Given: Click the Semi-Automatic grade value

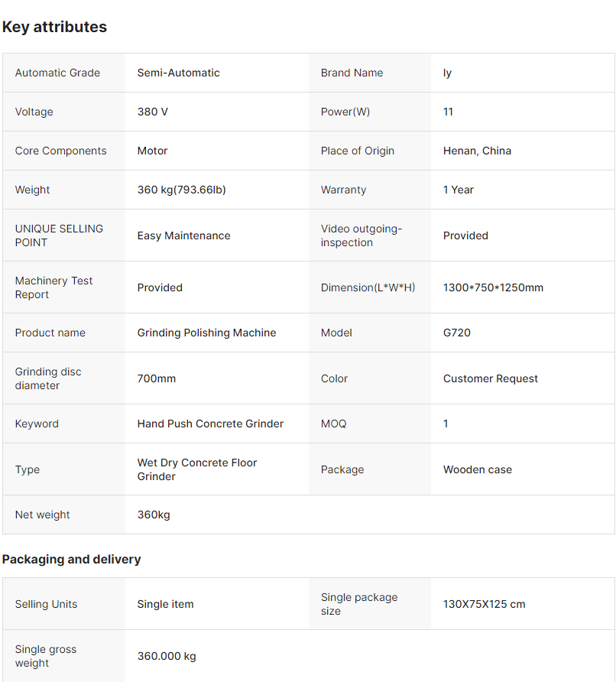Looking at the screenshot, I should (x=178, y=73).
